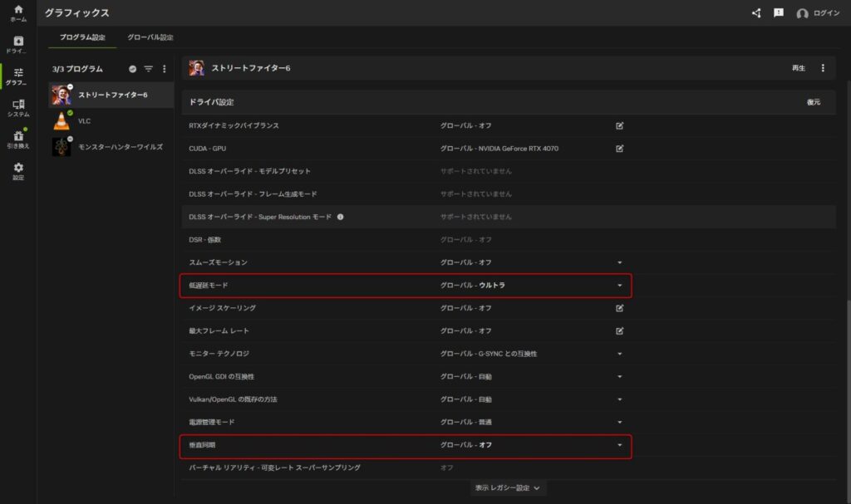Open the スムーズモーション dropdown
Image resolution: width=851 pixels, height=504 pixels.
click(x=619, y=262)
